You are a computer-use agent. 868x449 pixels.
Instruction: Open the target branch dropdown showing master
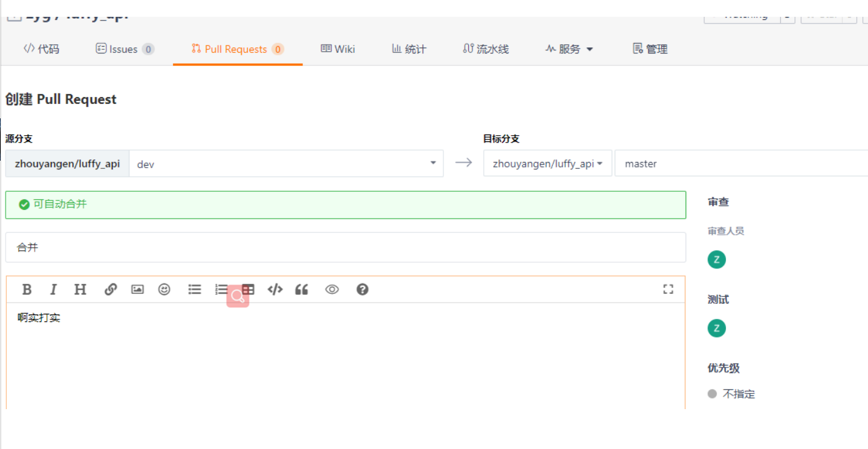point(741,163)
